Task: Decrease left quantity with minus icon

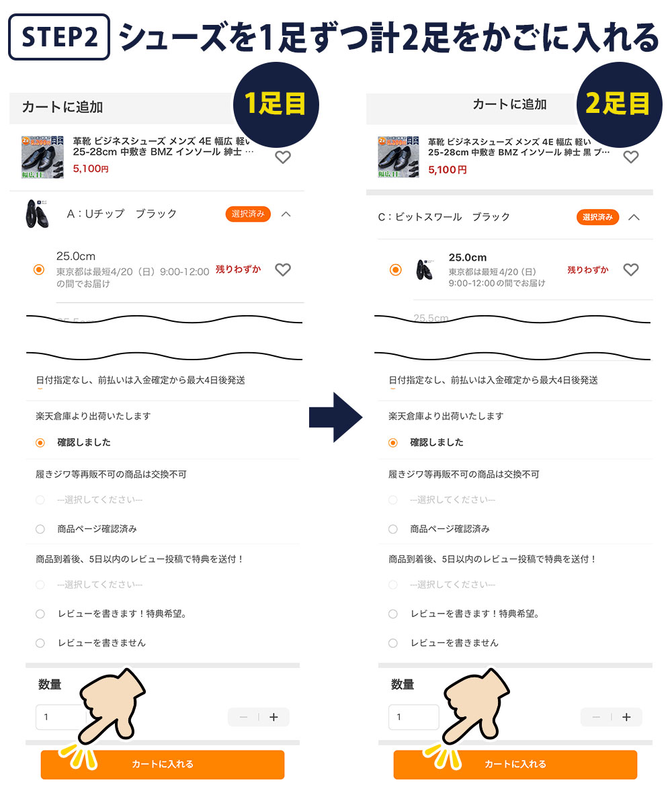Action: (x=243, y=717)
